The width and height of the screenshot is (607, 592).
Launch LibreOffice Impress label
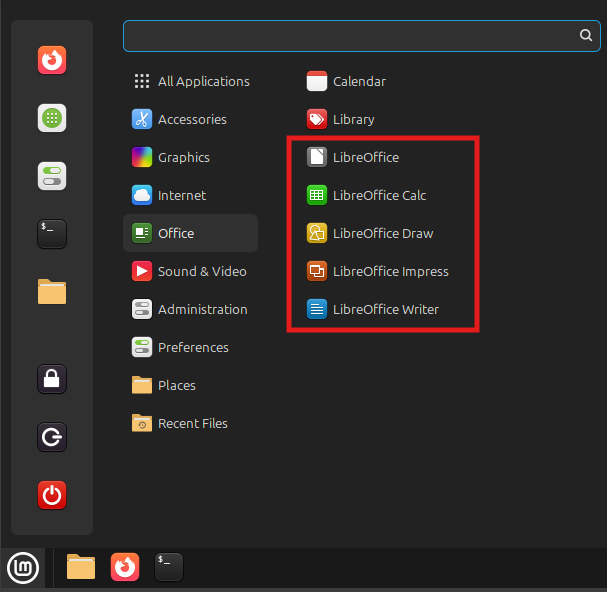click(x=391, y=272)
